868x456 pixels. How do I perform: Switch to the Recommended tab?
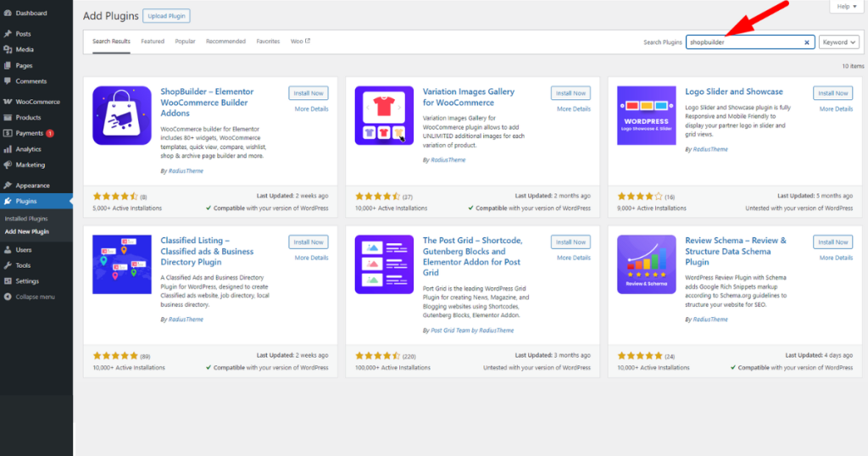pyautogui.click(x=225, y=42)
